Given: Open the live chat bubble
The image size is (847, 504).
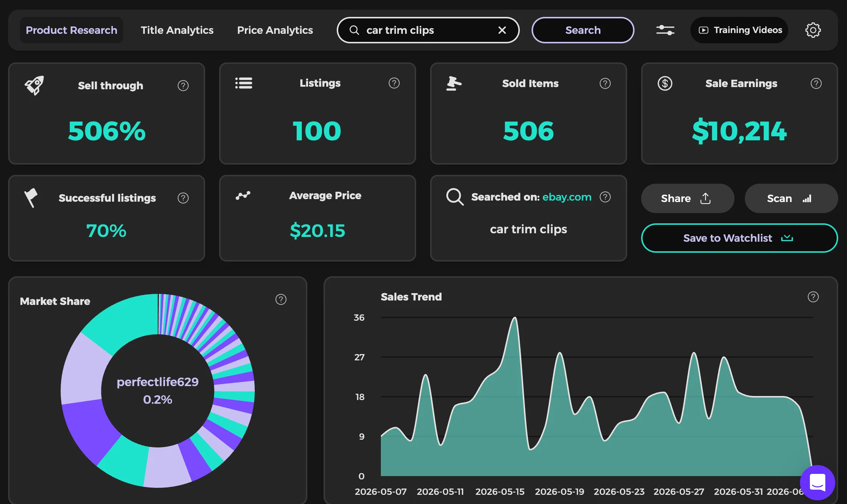Looking at the screenshot, I should (818, 482).
